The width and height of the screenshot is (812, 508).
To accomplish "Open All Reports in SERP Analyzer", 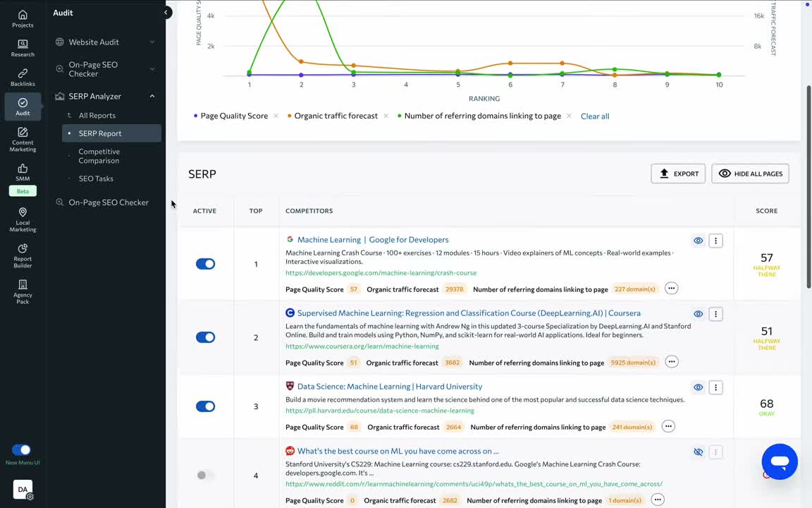I will [97, 115].
